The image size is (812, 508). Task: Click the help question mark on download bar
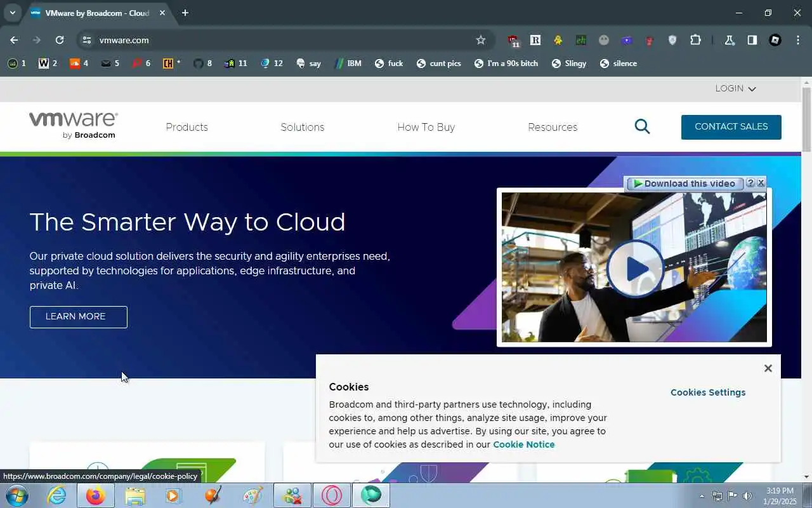[x=750, y=183]
